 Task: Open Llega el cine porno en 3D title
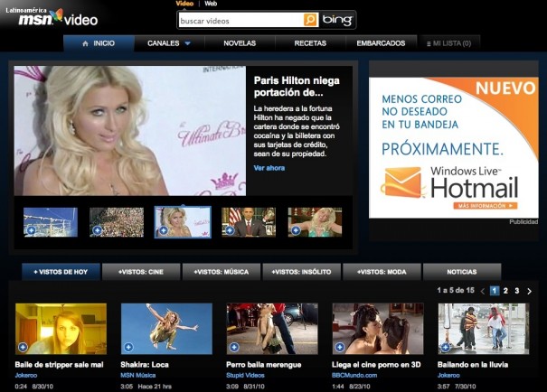pyautogui.click(x=376, y=365)
